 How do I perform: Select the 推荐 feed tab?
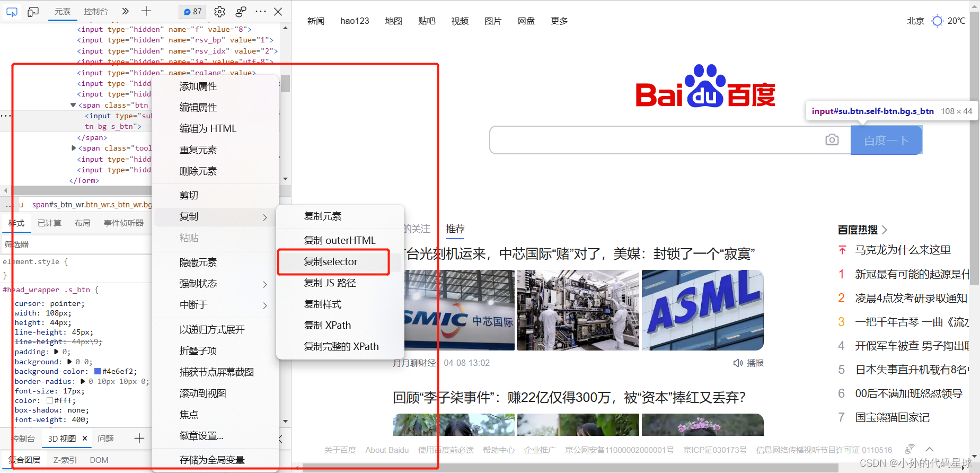(x=455, y=229)
